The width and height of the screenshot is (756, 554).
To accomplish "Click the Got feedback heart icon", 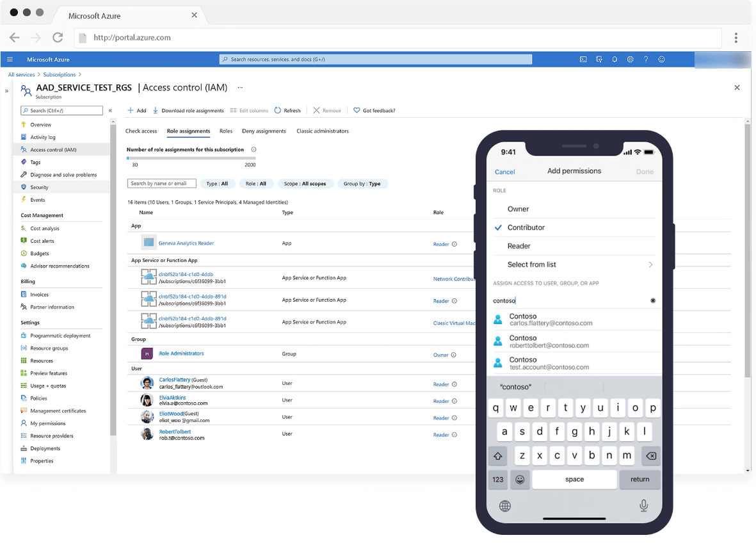I will tap(357, 111).
